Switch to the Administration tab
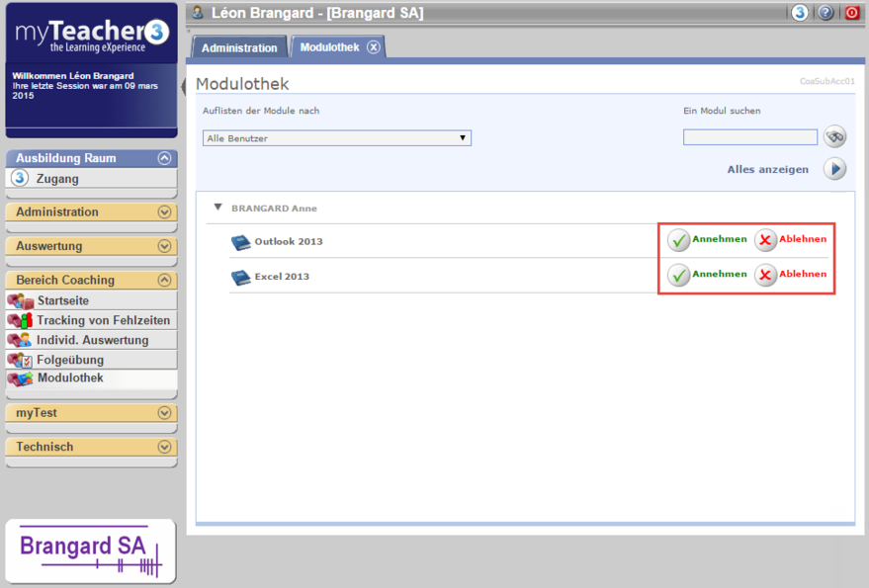Image resolution: width=869 pixels, height=588 pixels. 239,47
